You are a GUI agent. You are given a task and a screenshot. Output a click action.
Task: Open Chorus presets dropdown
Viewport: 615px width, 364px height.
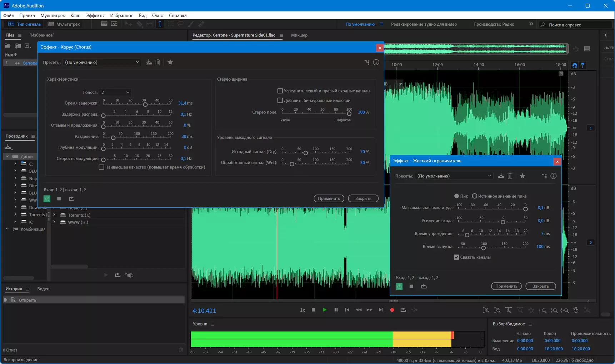102,62
